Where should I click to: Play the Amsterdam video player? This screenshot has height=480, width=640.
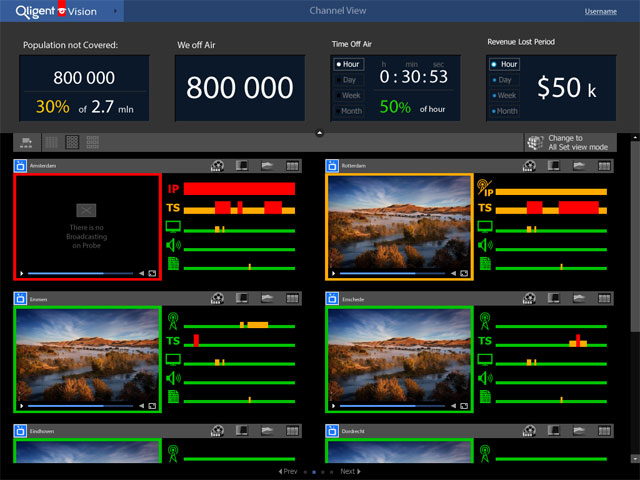coord(22,273)
